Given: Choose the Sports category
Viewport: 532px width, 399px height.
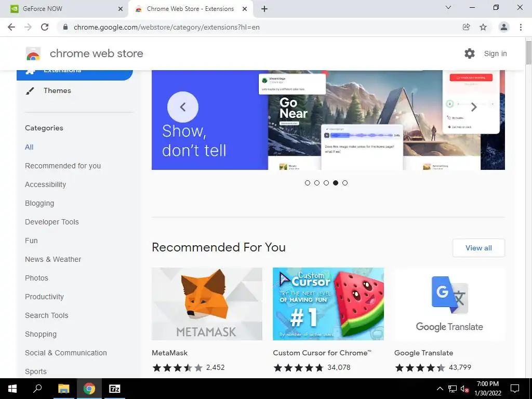Looking at the screenshot, I should [x=36, y=371].
